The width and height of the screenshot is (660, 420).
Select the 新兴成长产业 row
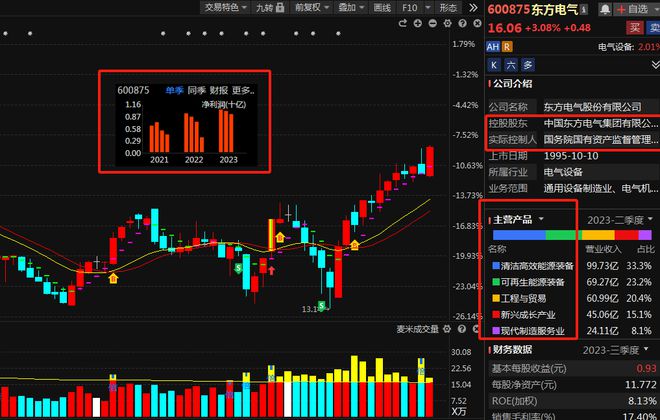point(572,314)
